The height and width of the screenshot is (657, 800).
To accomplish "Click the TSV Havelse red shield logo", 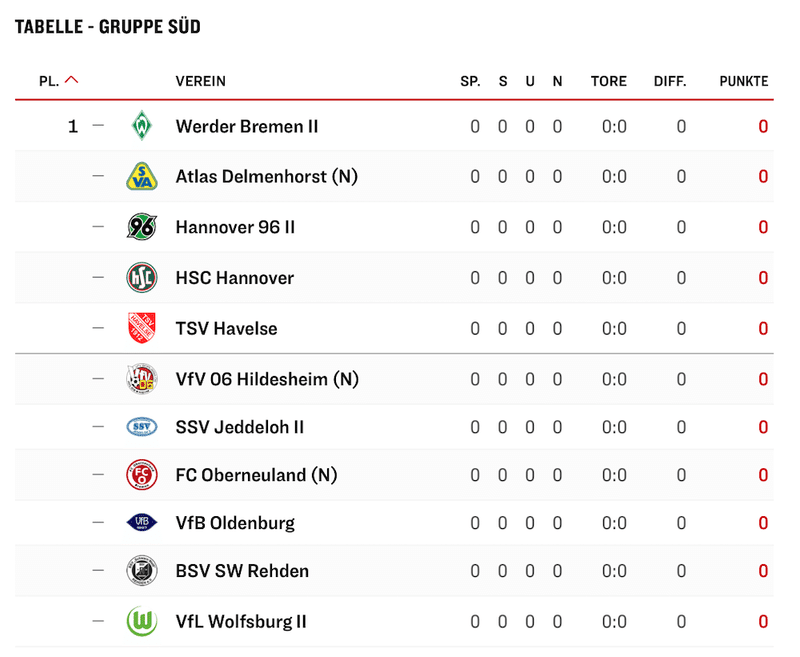I will (142, 328).
